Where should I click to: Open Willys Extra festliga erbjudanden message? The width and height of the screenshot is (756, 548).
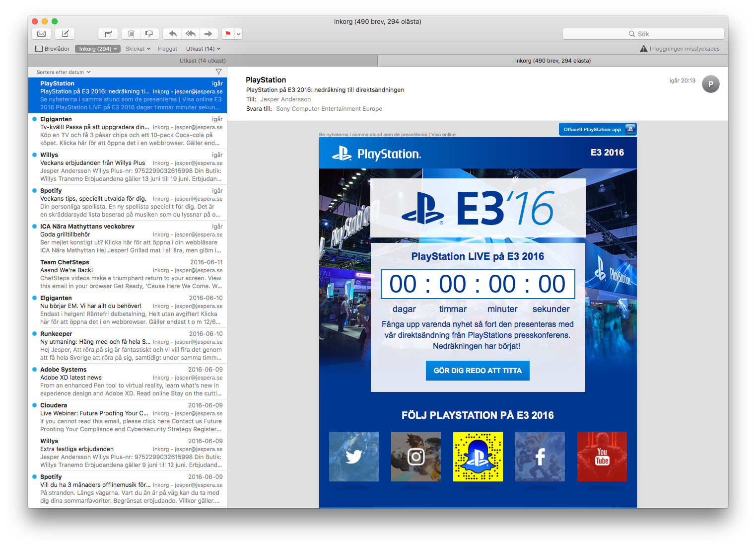click(128, 453)
